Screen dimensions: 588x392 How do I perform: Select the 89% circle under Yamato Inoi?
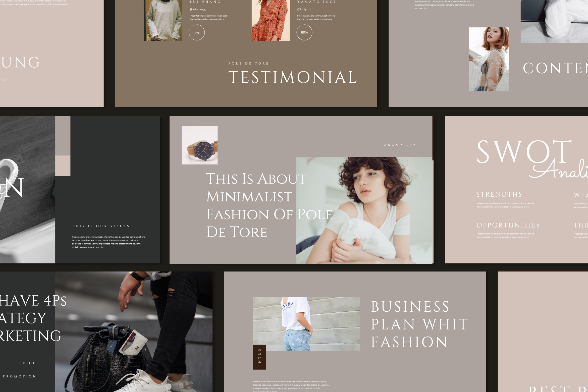pos(304,32)
